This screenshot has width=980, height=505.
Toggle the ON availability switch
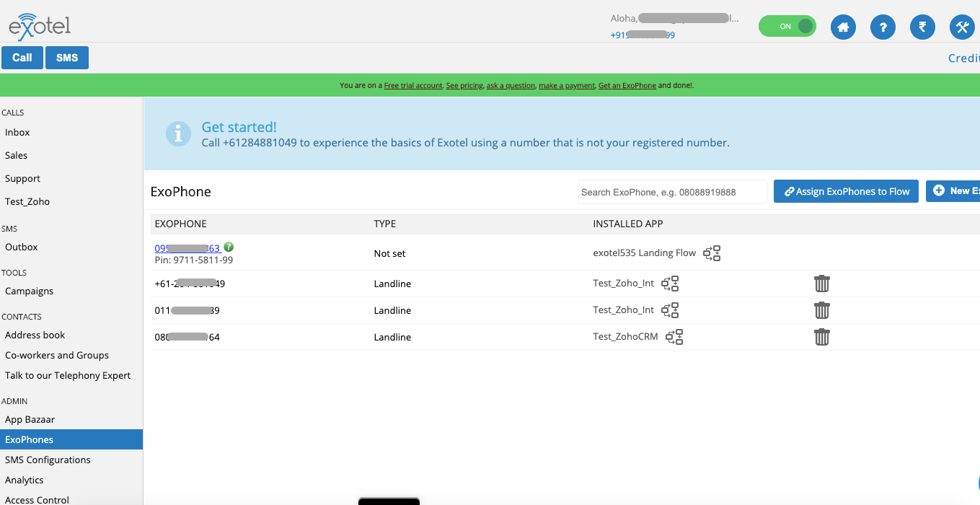[x=787, y=26]
